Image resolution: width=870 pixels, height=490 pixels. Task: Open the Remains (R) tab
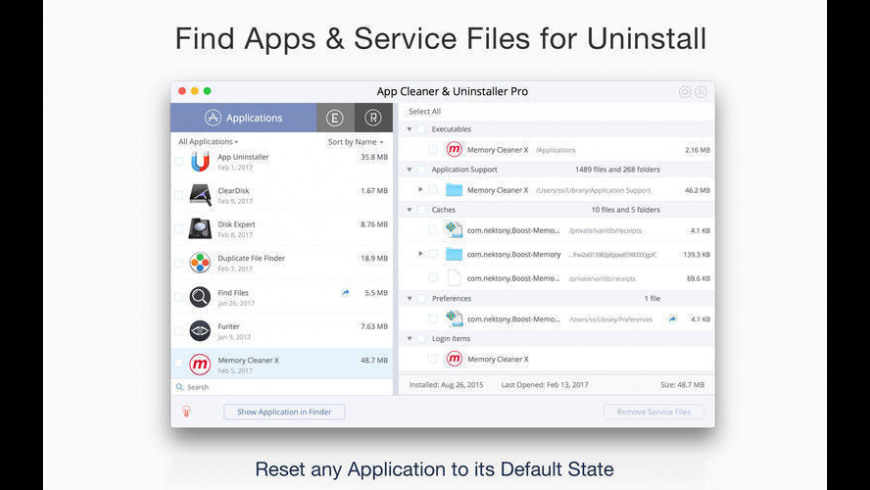(373, 118)
